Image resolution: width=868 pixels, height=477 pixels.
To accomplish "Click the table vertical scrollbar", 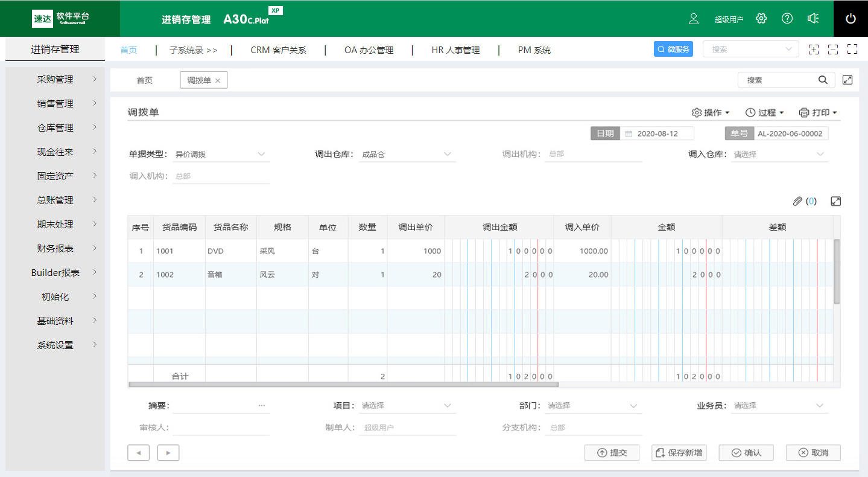I will click(837, 272).
